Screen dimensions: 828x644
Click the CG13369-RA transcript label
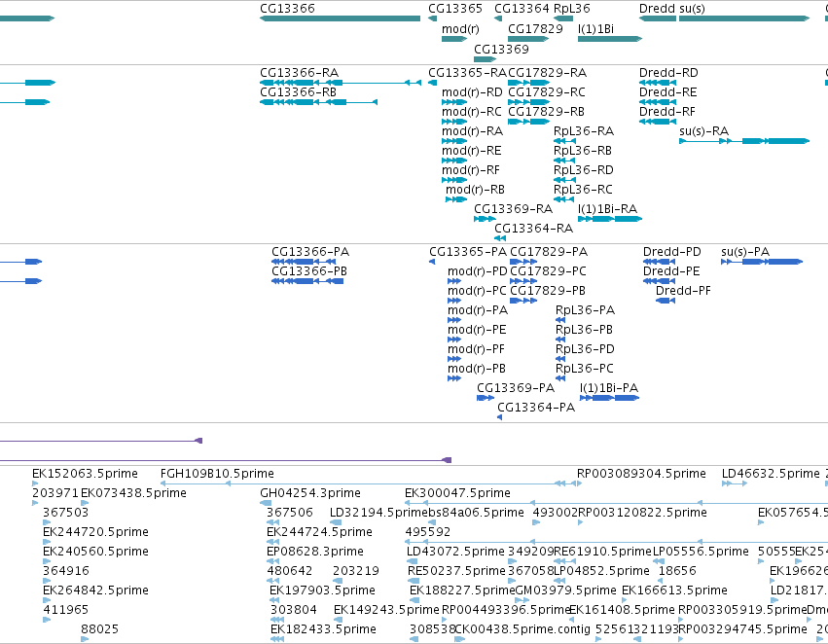[x=513, y=209]
